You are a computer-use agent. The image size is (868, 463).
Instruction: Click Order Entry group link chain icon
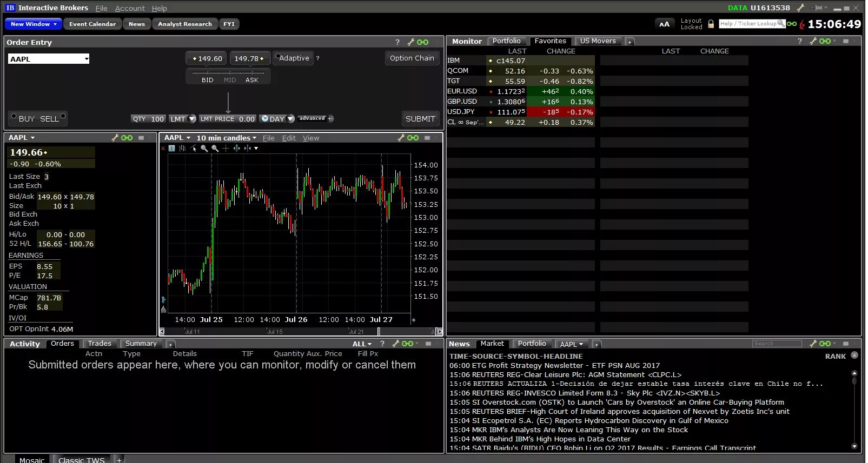[x=423, y=42]
